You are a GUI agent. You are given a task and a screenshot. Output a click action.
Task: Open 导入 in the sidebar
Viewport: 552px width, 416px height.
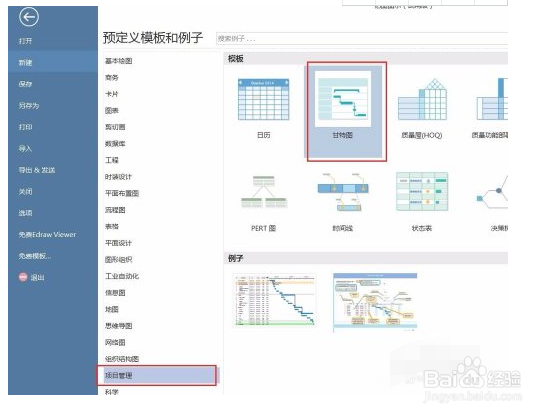tap(25, 148)
